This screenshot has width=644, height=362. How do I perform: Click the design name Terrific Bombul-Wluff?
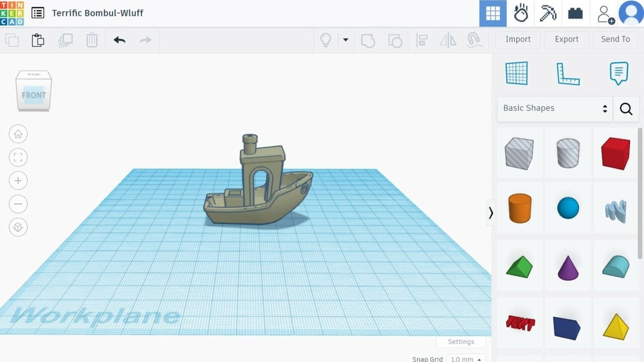[x=98, y=13]
